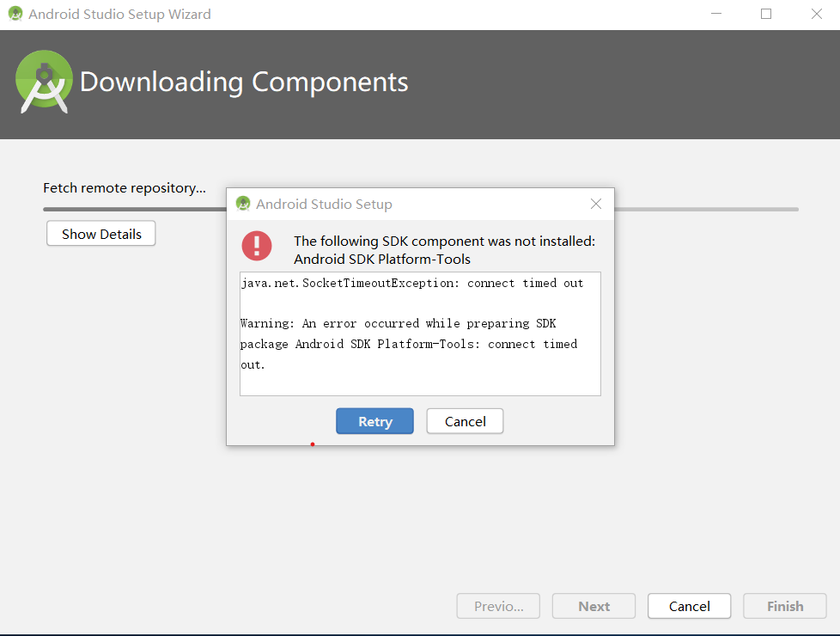Screen dimensions: 840x636
Task: Click the small red dot below the dialog
Action: tap(313, 444)
